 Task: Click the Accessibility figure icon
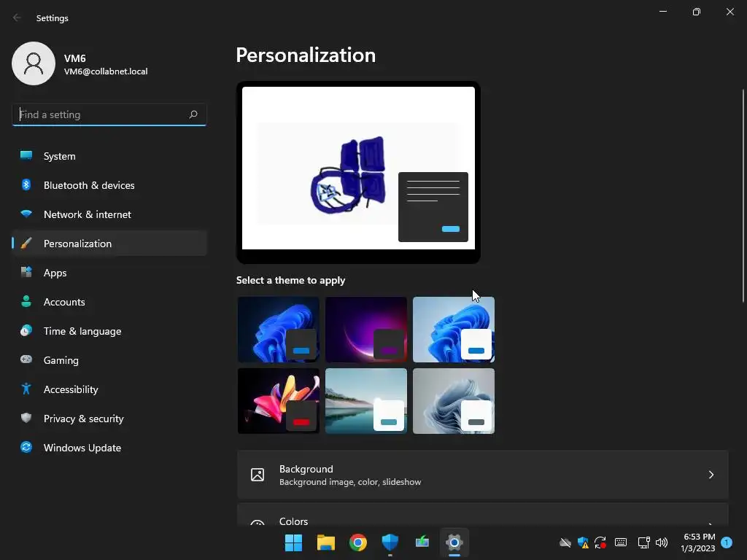[x=26, y=389]
